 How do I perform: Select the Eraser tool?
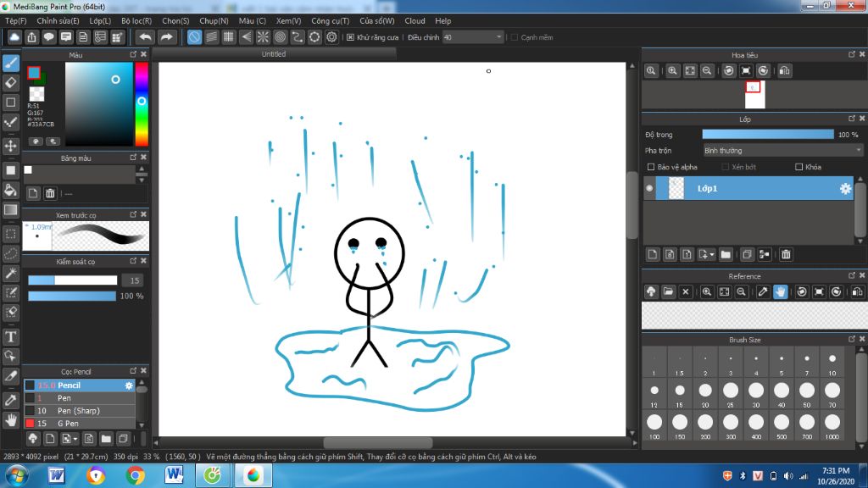(x=11, y=83)
